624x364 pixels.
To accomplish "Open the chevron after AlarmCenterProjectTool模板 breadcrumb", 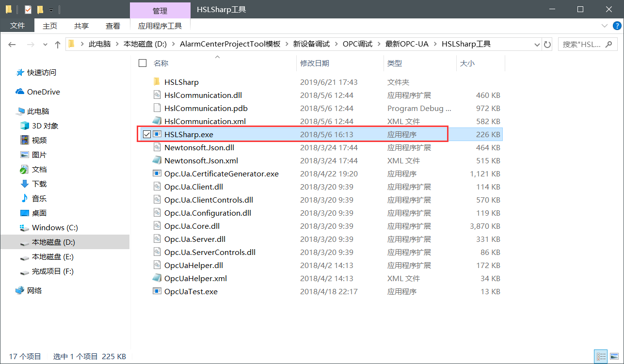I will tap(287, 44).
